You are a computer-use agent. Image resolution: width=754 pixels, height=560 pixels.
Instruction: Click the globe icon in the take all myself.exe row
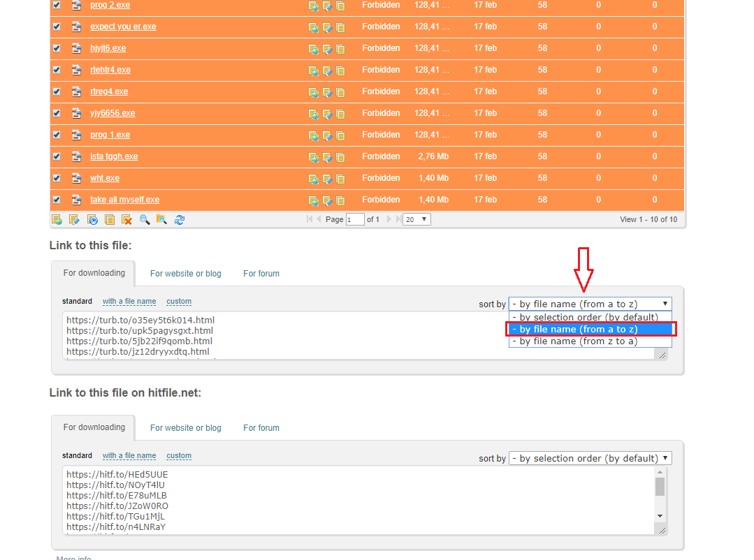tap(314, 200)
